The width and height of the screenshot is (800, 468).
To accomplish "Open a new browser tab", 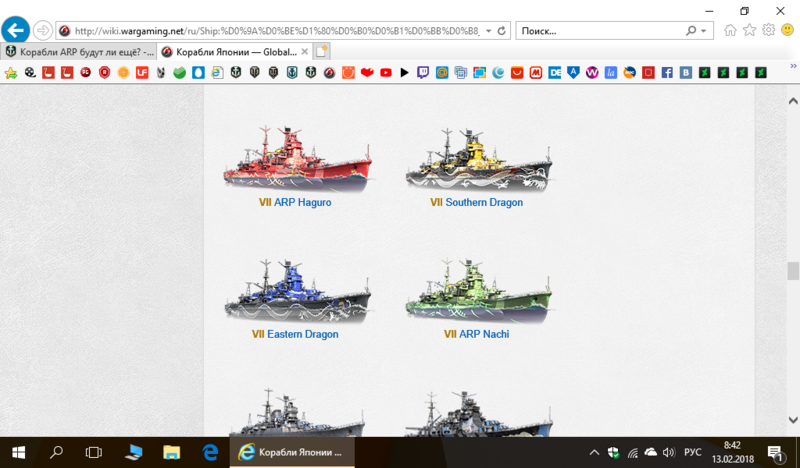I will click(321, 52).
